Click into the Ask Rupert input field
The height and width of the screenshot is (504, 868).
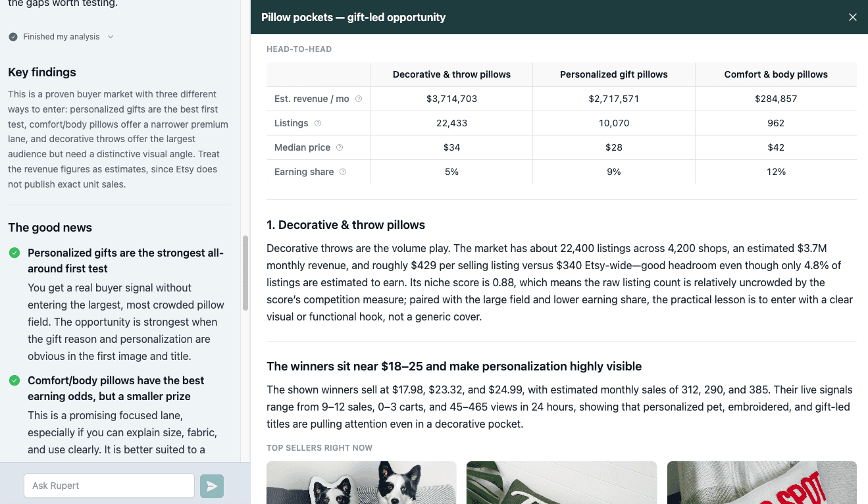pos(109,486)
